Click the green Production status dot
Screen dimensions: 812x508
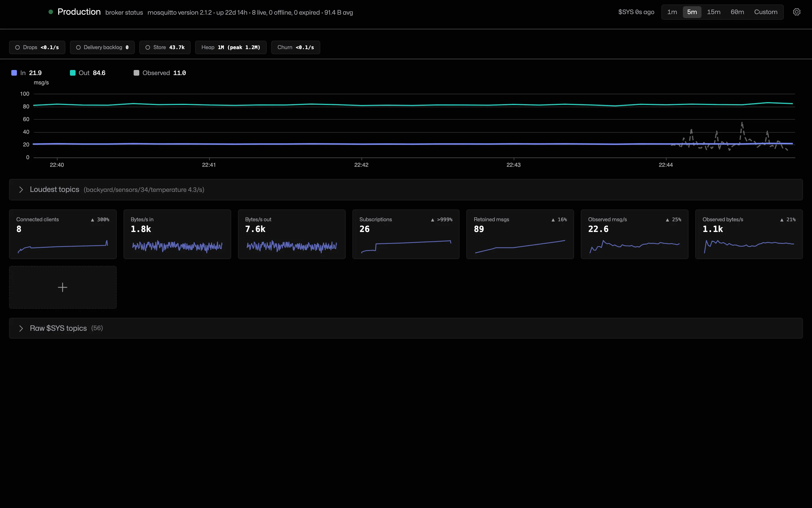pos(51,12)
